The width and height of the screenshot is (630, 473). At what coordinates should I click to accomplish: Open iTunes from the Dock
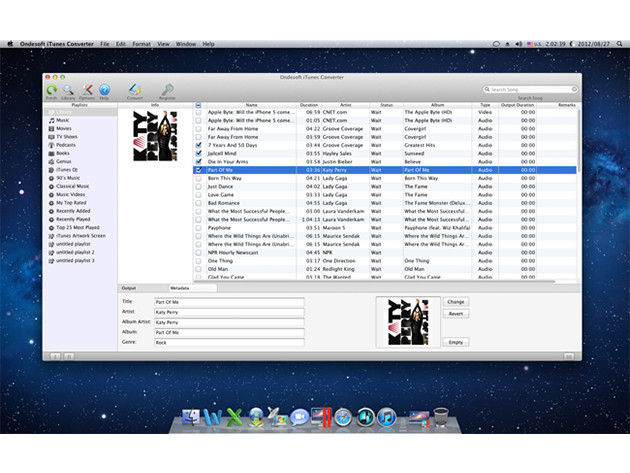pos(387,418)
